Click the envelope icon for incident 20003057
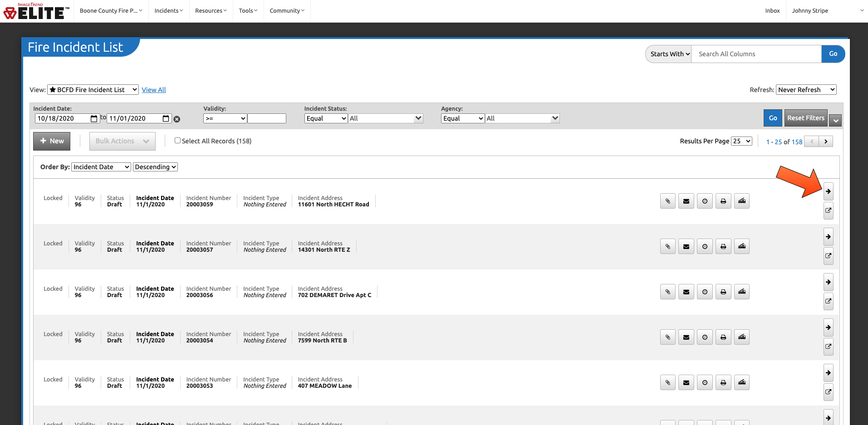 pos(686,246)
